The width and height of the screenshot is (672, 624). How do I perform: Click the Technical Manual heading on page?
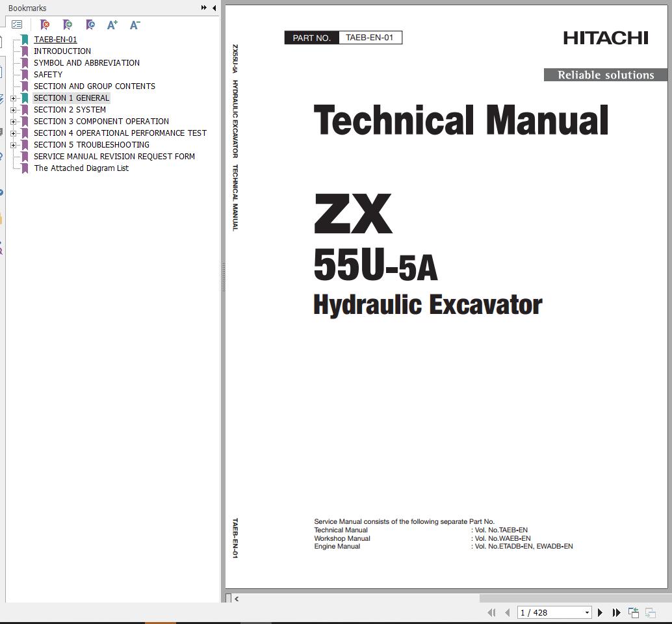coord(461,120)
